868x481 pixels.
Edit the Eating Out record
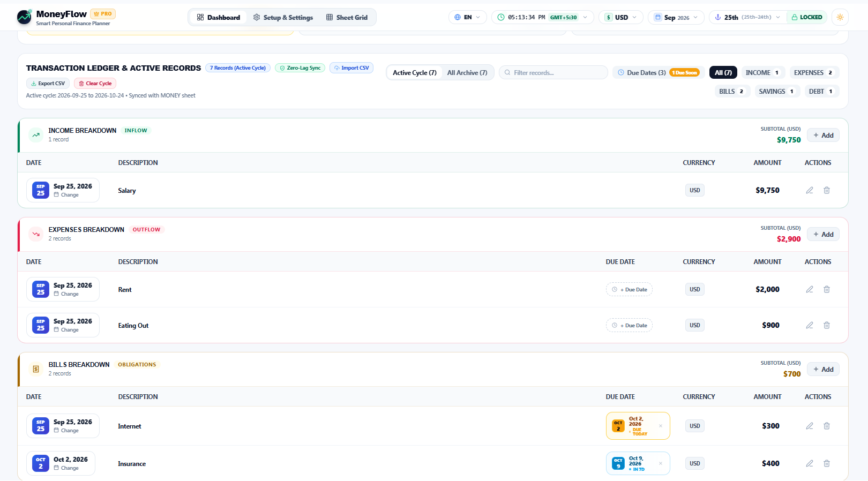810,325
